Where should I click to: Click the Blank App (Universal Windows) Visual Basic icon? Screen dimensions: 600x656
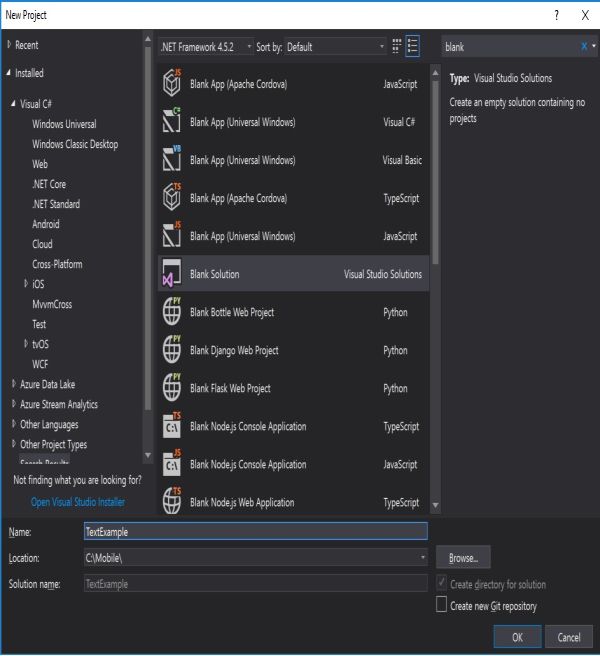(x=172, y=159)
